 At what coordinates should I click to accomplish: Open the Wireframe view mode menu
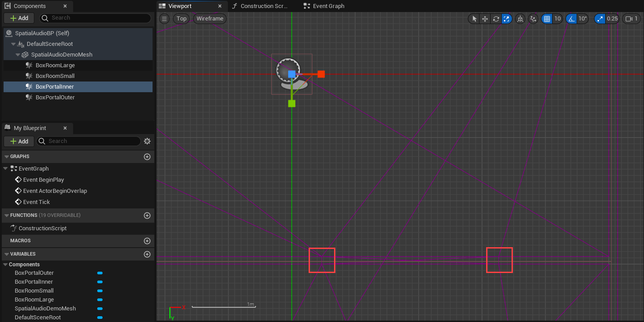(x=210, y=19)
